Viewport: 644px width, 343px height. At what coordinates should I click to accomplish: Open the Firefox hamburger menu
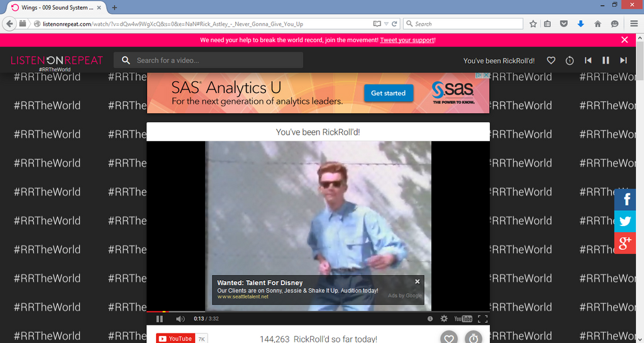pyautogui.click(x=634, y=24)
